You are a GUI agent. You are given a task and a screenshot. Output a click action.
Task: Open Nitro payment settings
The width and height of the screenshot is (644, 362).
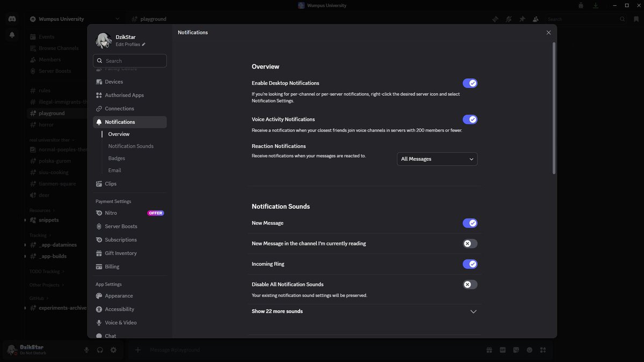click(x=129, y=213)
